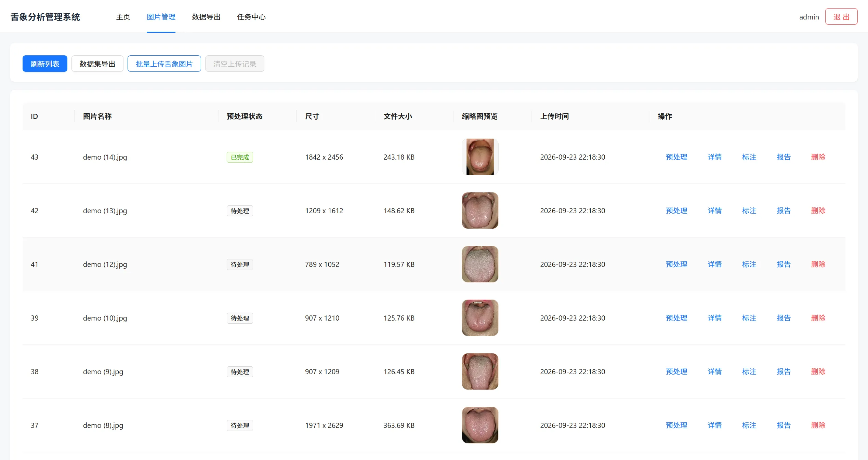The height and width of the screenshot is (460, 868).
Task: Click the 清空上传记录 button
Action: tap(235, 64)
